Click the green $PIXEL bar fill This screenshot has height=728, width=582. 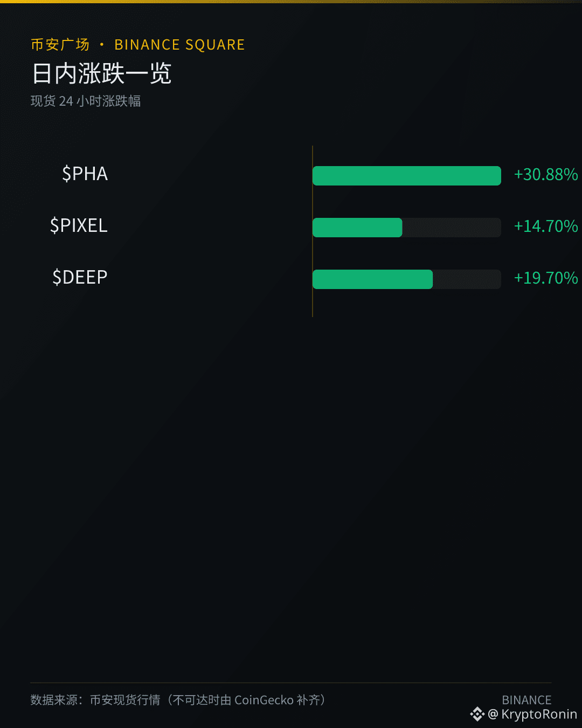pyautogui.click(x=357, y=228)
